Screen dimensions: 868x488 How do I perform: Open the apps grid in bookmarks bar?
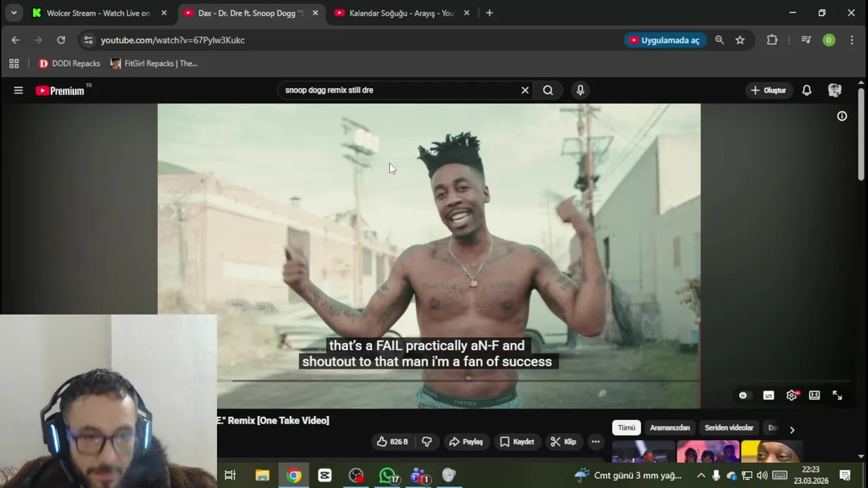(x=14, y=64)
